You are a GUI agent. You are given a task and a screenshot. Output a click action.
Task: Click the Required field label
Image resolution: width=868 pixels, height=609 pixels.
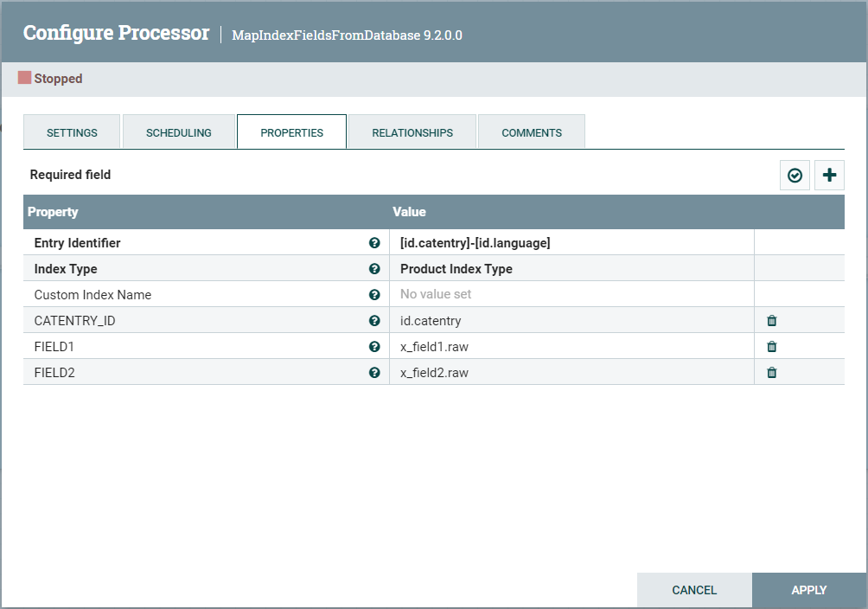pos(70,175)
